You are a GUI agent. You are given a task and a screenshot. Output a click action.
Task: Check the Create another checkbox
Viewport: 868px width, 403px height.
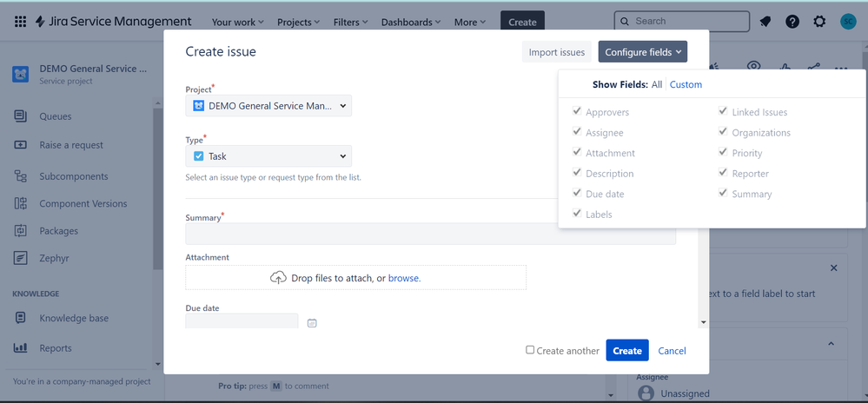point(530,350)
